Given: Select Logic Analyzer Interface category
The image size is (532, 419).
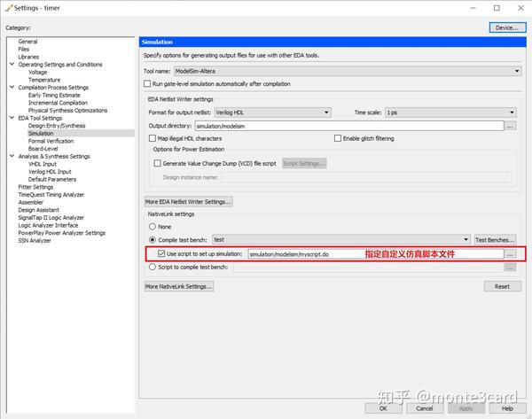Looking at the screenshot, I should 48,225.
